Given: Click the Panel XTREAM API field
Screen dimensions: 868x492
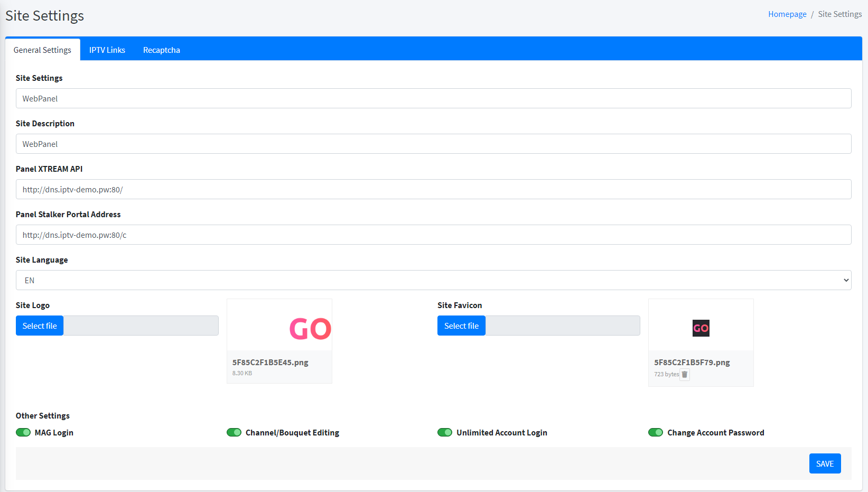Looking at the screenshot, I should point(433,189).
